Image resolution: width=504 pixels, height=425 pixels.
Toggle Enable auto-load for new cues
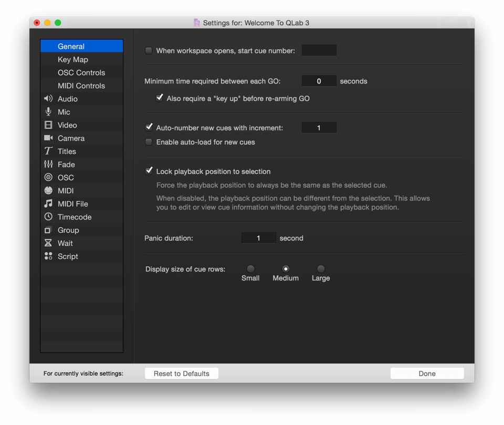(x=149, y=142)
